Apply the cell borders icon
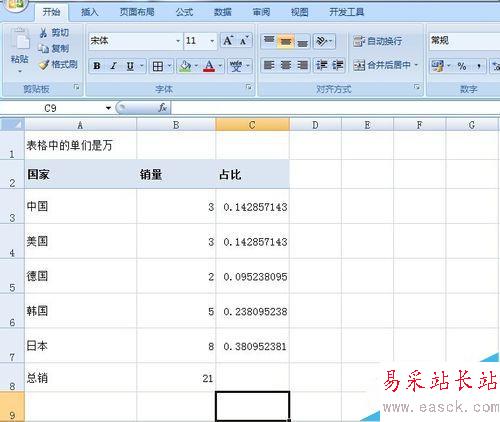 pos(158,66)
